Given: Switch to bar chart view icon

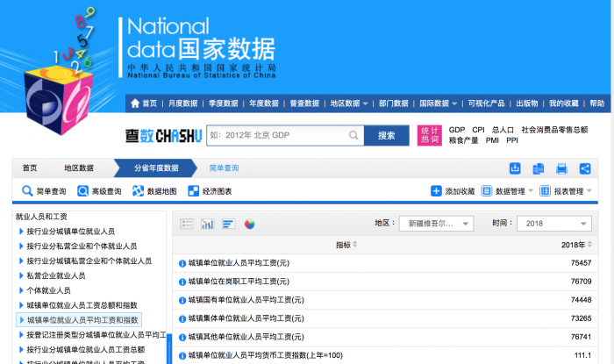Looking at the screenshot, I should coord(208,224).
